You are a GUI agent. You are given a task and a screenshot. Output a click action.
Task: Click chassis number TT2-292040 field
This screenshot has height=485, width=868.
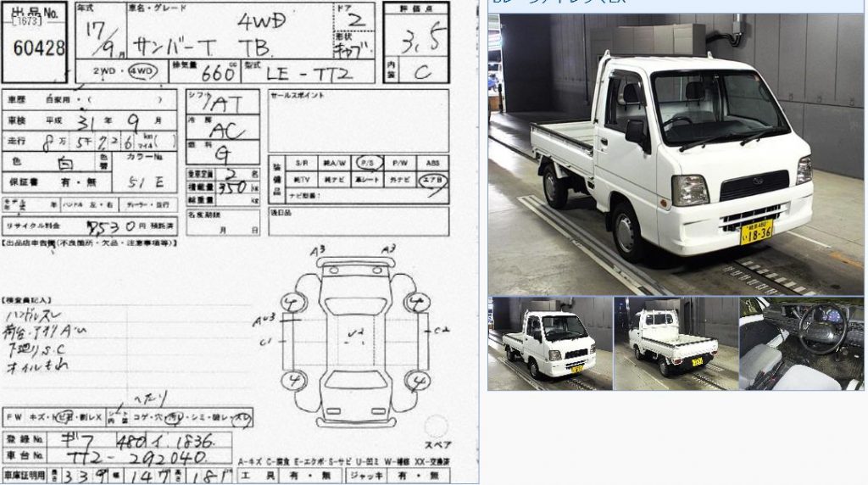pos(138,457)
